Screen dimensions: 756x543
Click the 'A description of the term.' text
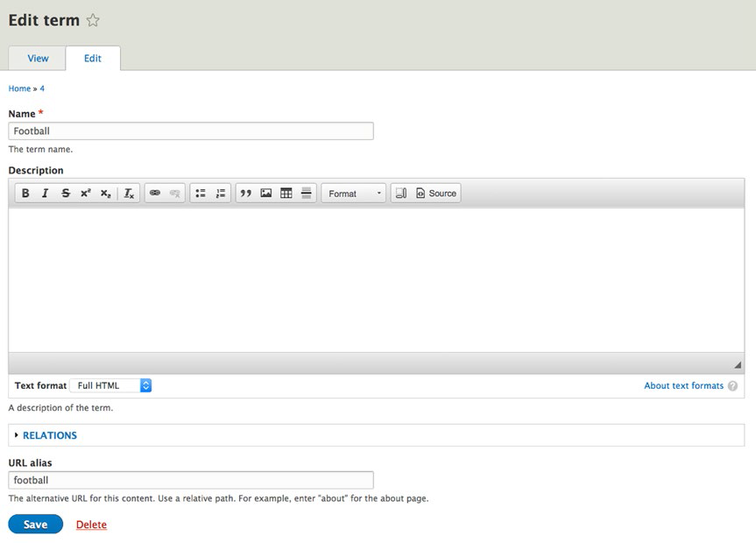click(x=60, y=408)
